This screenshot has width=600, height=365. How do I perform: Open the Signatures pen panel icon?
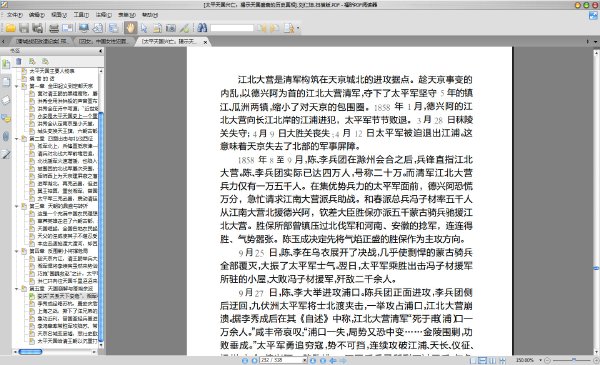[x=6, y=154]
